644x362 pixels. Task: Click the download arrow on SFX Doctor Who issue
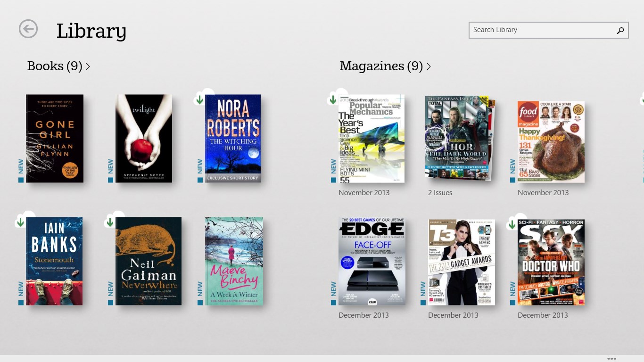(x=512, y=225)
